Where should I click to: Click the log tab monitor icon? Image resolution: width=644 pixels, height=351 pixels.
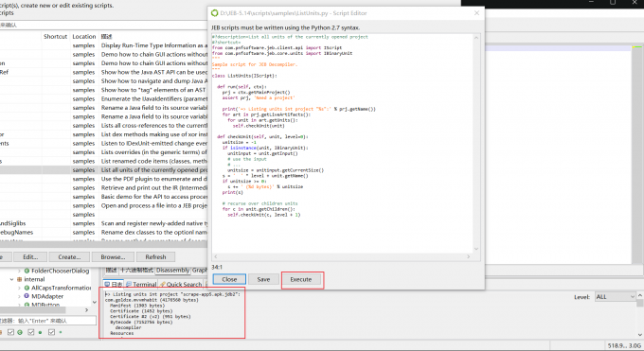point(107,284)
